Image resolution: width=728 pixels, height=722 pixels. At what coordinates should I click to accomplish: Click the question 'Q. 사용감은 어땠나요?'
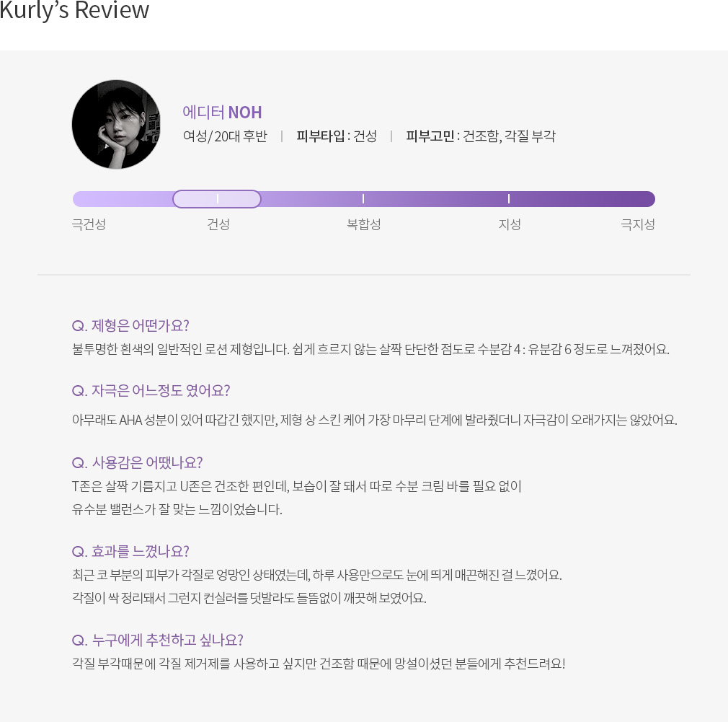pyautogui.click(x=138, y=463)
